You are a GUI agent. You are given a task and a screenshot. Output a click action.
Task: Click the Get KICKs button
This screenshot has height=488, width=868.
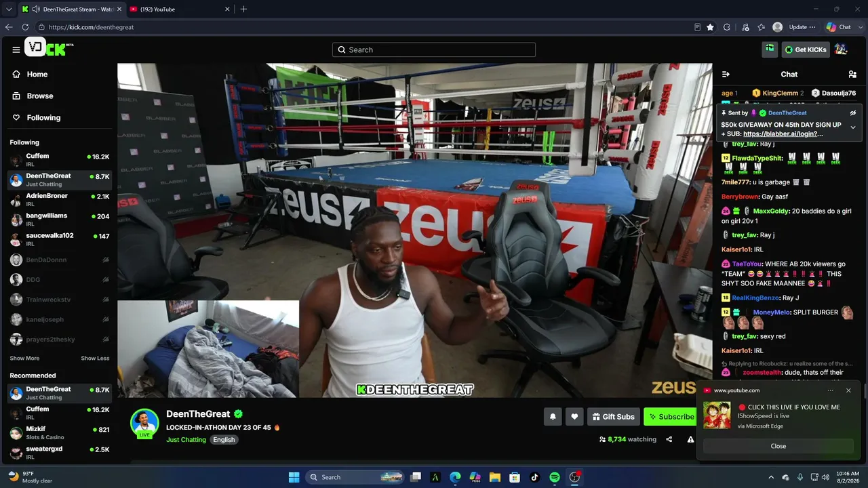pos(806,49)
